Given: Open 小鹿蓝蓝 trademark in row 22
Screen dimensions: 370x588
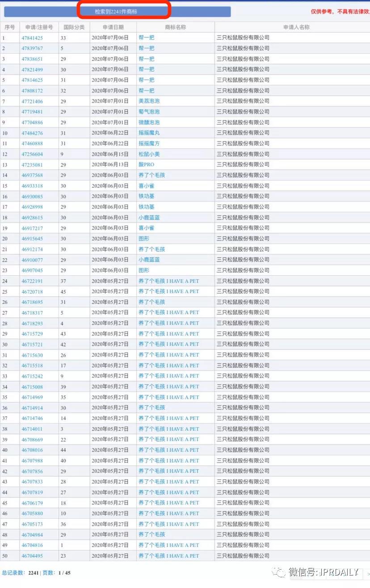Looking at the screenshot, I should 149,260.
